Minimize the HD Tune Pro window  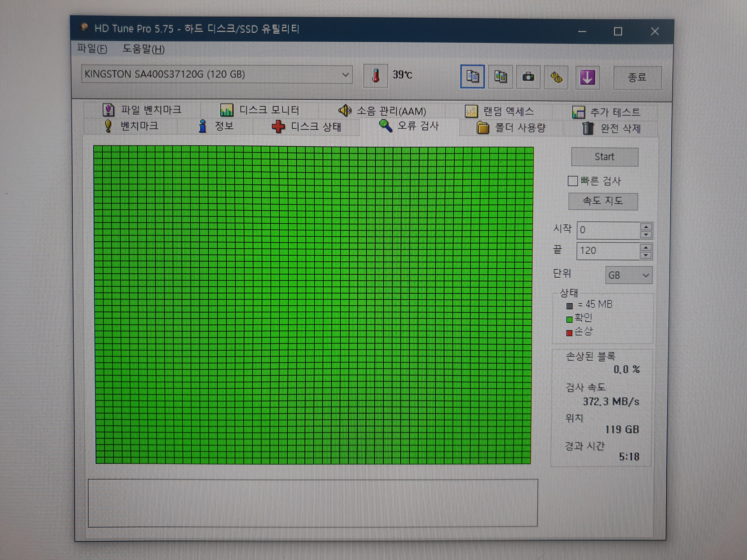coord(582,31)
